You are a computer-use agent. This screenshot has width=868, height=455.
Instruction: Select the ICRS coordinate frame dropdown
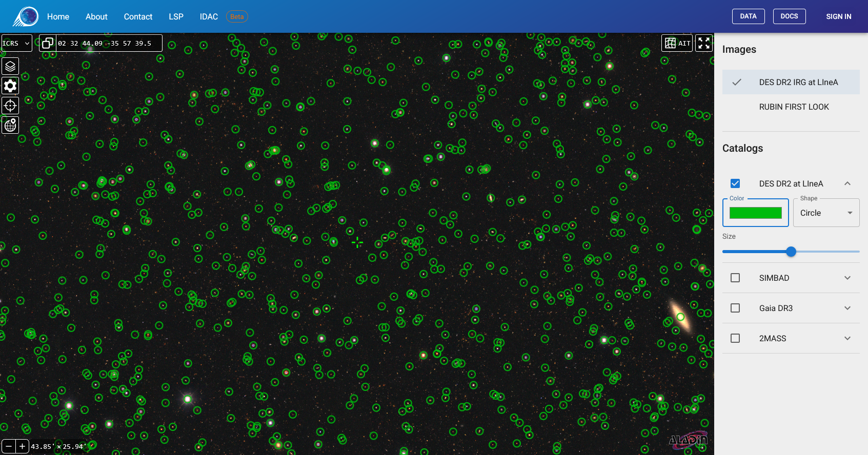click(x=16, y=43)
